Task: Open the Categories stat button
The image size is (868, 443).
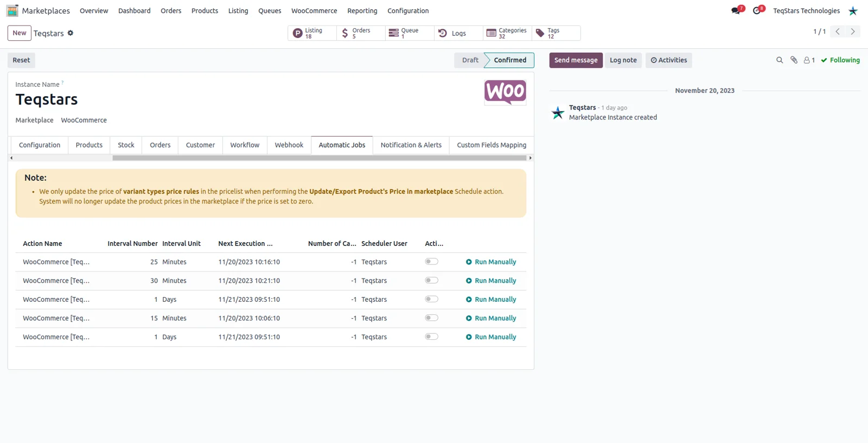Action: coord(507,33)
